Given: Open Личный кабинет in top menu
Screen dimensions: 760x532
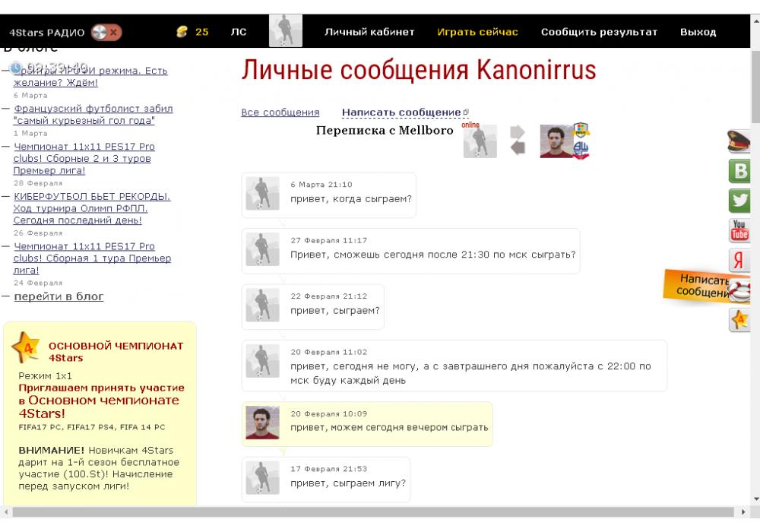Looking at the screenshot, I should 369,32.
